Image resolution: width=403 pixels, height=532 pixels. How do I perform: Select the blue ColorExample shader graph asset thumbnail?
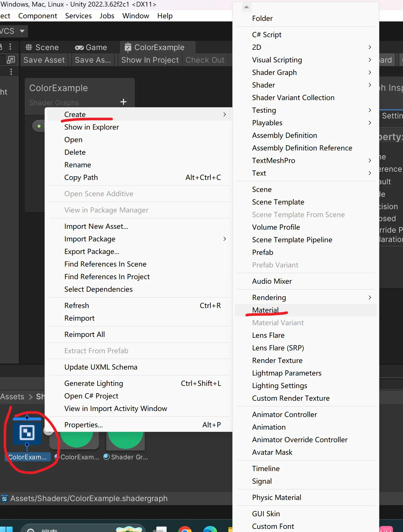click(x=27, y=432)
